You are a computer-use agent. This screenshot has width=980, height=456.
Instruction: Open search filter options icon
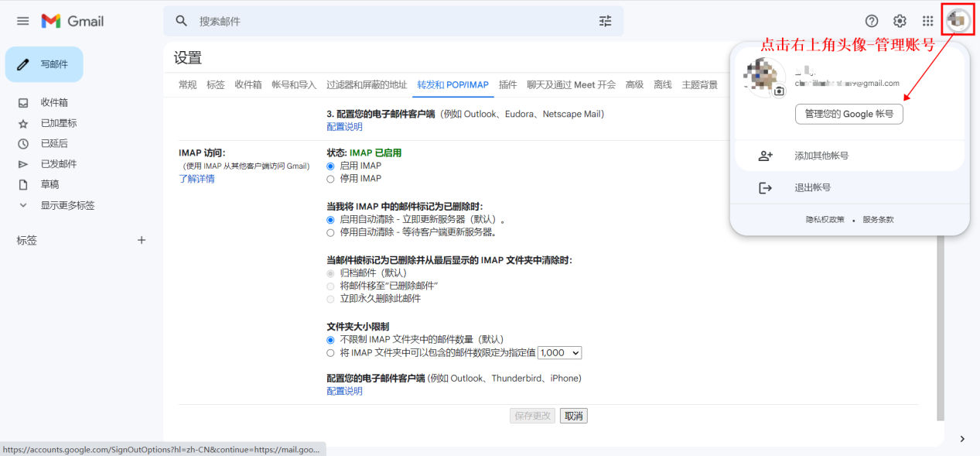(x=606, y=21)
